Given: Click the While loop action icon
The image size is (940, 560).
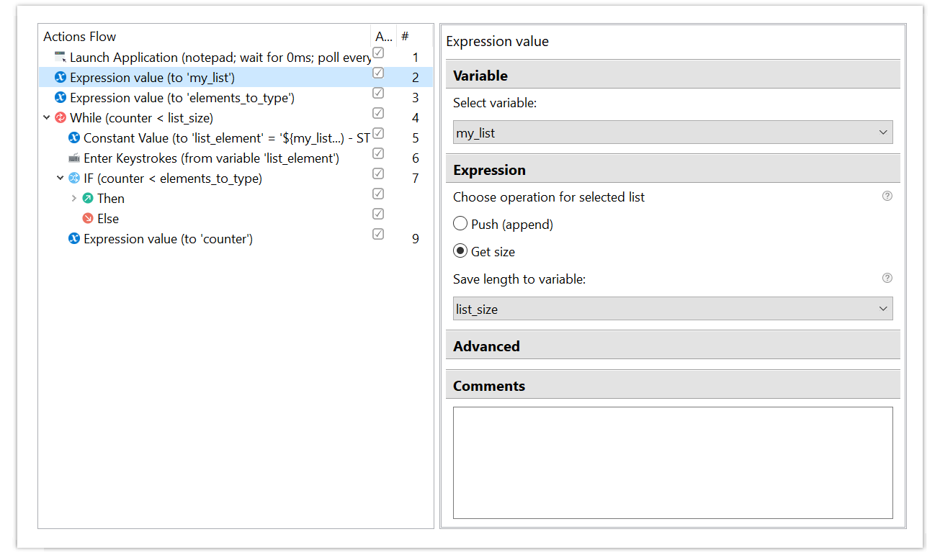Looking at the screenshot, I should [61, 117].
